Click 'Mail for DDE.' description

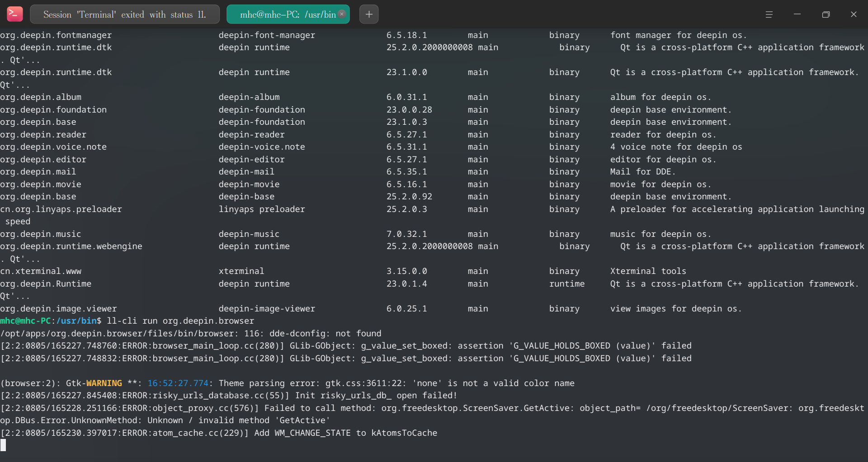click(643, 172)
